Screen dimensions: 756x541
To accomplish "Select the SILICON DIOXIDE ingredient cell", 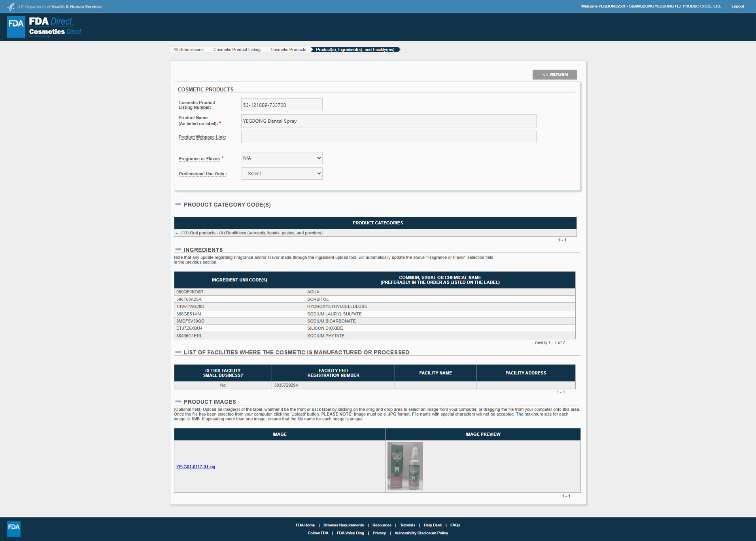I will 440,328.
